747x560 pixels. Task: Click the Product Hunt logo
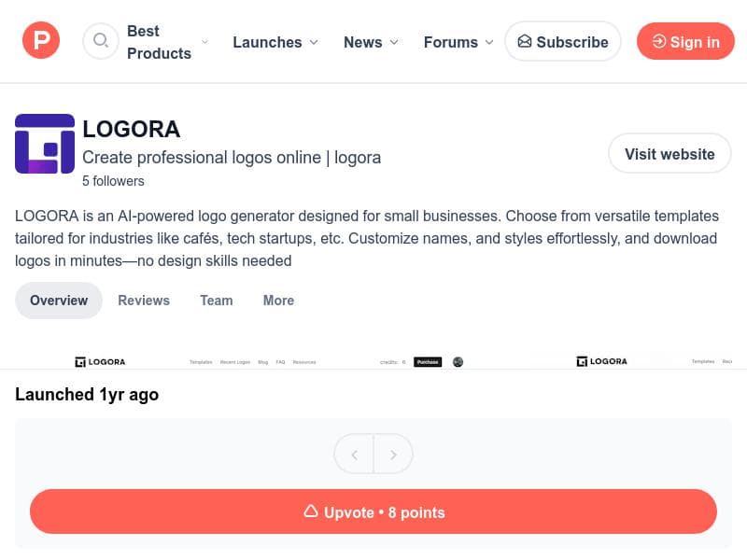click(x=41, y=40)
